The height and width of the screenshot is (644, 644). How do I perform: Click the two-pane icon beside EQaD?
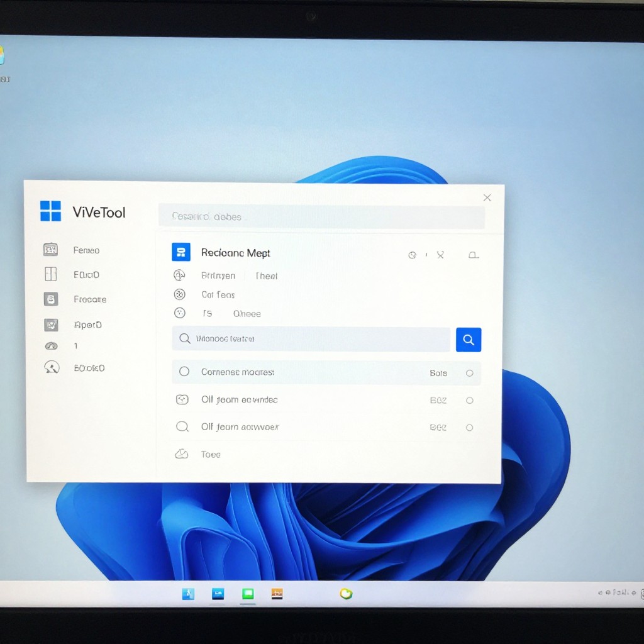click(50, 274)
